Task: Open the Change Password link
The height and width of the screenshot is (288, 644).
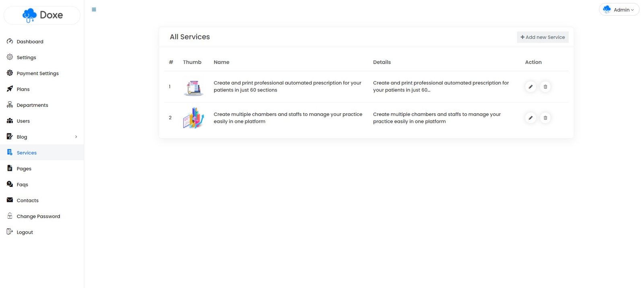Action: pos(38,216)
